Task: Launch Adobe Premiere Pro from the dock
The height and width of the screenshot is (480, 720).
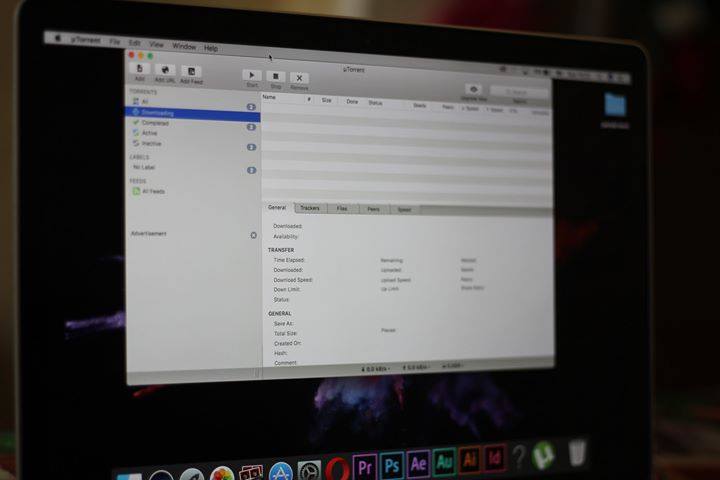Action: (365, 467)
